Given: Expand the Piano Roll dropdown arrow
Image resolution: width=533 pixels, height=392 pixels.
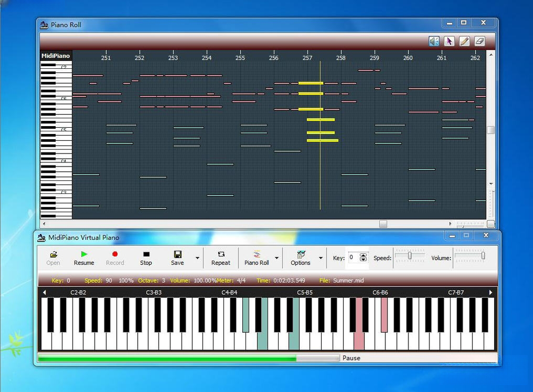Looking at the screenshot, I should (276, 258).
